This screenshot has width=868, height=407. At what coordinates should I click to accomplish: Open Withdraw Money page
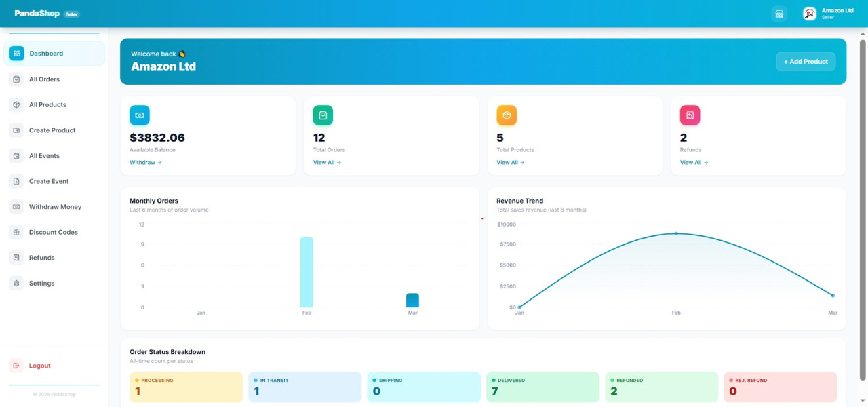(x=54, y=206)
